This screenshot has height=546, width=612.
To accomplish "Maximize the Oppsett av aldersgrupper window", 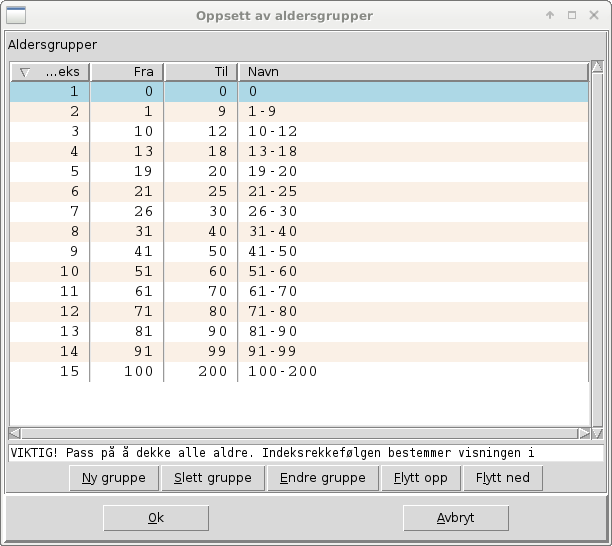I will coord(571,15).
